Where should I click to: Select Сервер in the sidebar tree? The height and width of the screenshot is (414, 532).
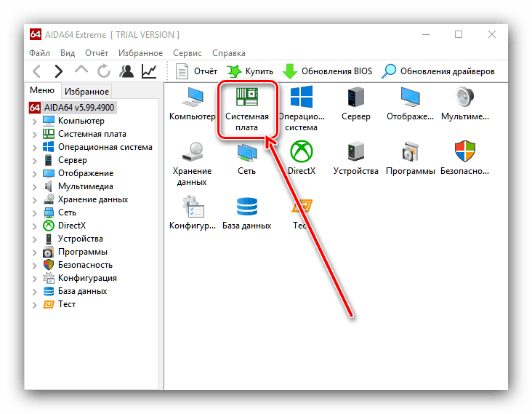pos(65,160)
